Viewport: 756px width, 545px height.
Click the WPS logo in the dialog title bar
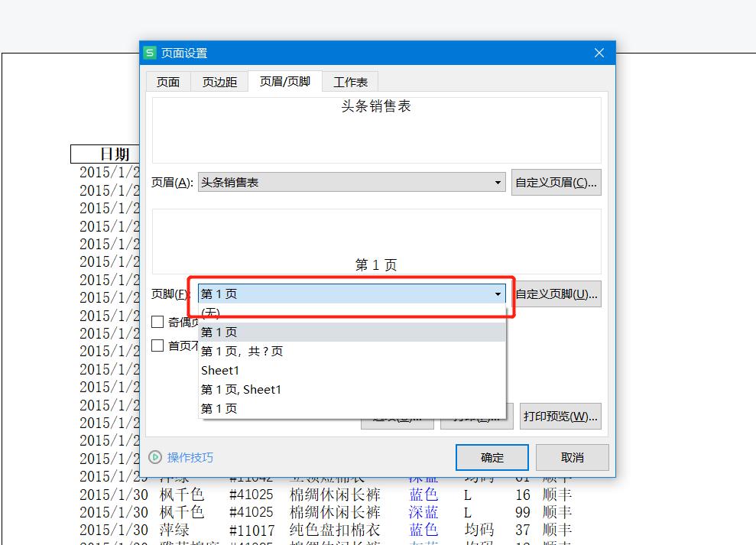point(150,53)
